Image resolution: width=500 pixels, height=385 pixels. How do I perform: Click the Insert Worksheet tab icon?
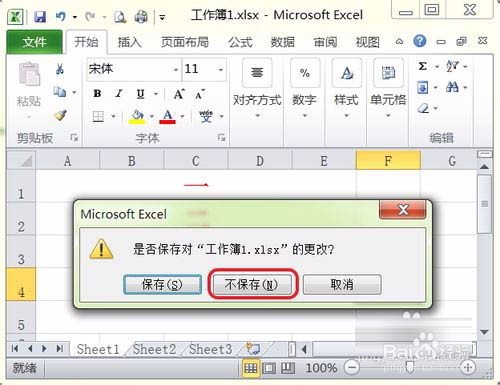[253, 349]
